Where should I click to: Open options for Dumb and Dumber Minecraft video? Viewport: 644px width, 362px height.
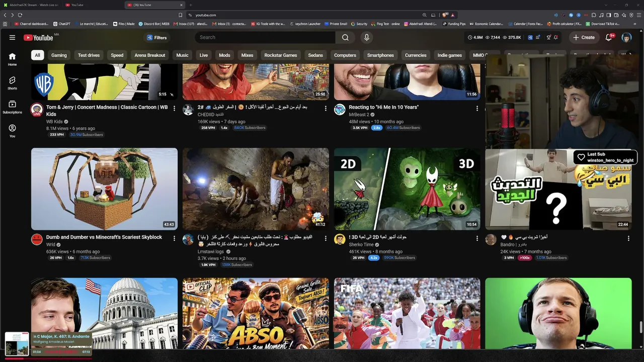pos(174,238)
